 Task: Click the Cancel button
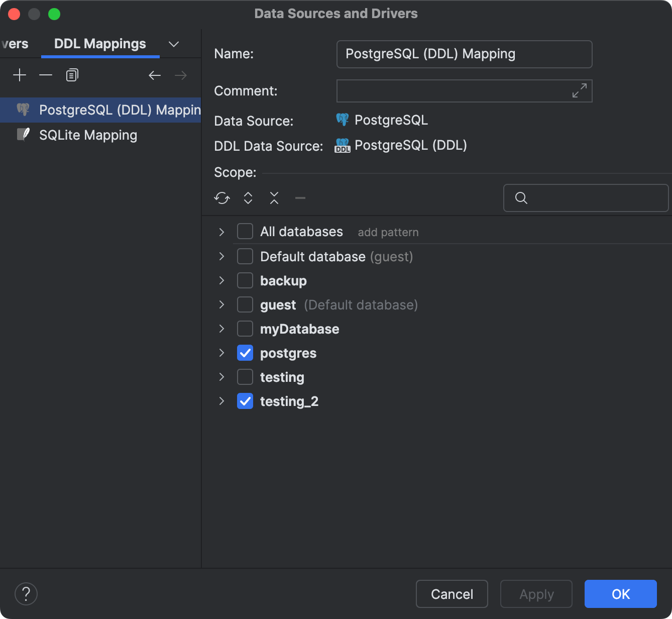[452, 594]
